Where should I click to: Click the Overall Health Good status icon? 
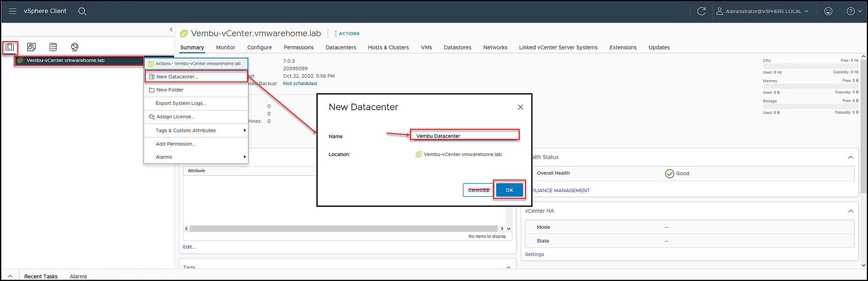tap(670, 173)
